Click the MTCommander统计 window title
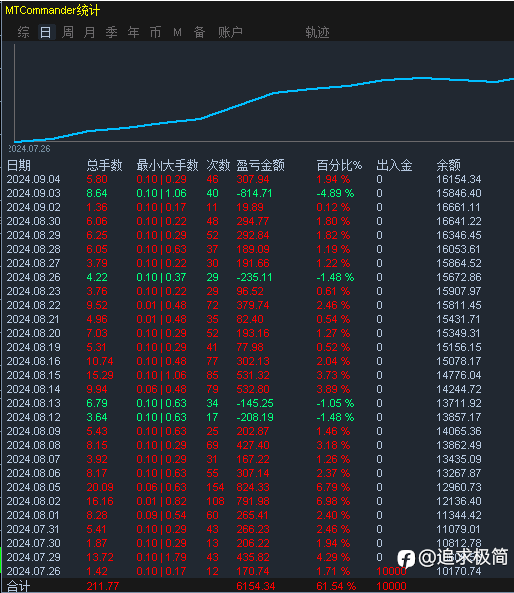The height and width of the screenshot is (593, 514). pos(53,10)
